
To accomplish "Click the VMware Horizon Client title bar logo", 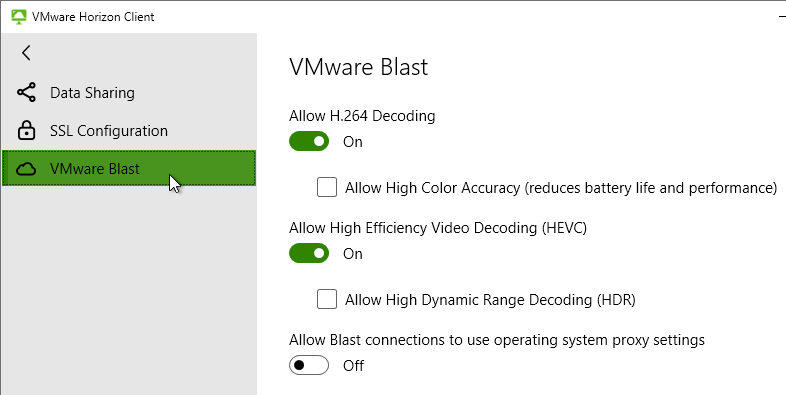I will (x=19, y=17).
